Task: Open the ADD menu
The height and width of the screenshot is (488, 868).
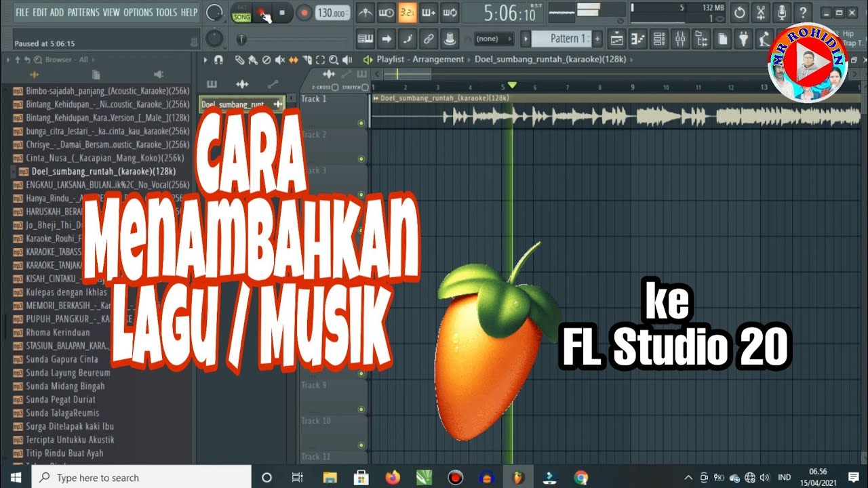Action: point(57,12)
